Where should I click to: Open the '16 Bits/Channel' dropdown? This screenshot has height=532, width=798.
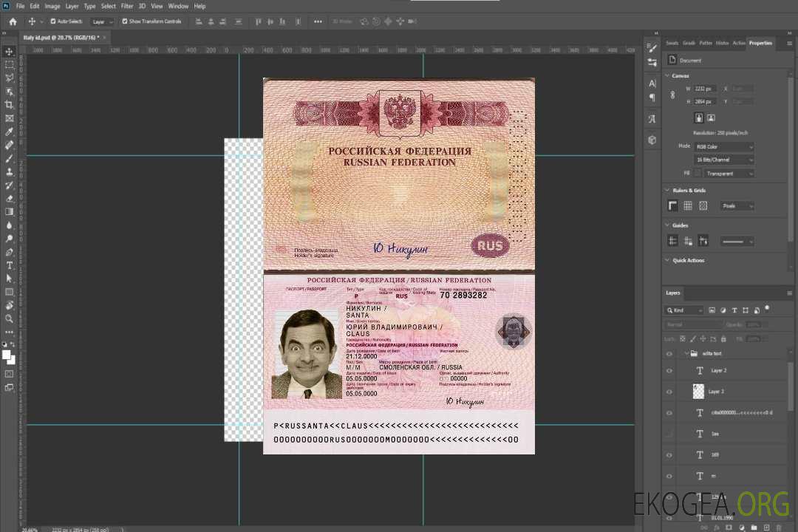coord(723,160)
